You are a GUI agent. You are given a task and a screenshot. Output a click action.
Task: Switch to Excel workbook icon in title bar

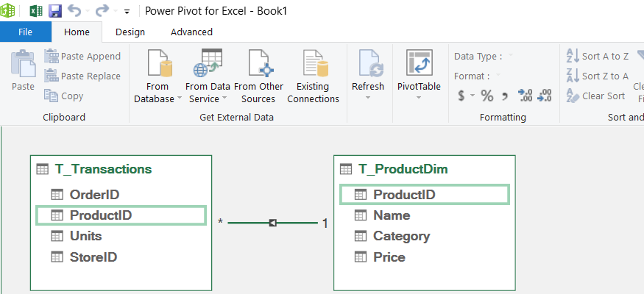tap(36, 11)
